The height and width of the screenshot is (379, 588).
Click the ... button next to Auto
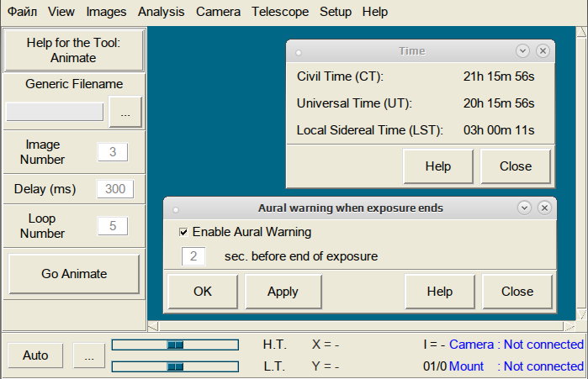tap(89, 355)
